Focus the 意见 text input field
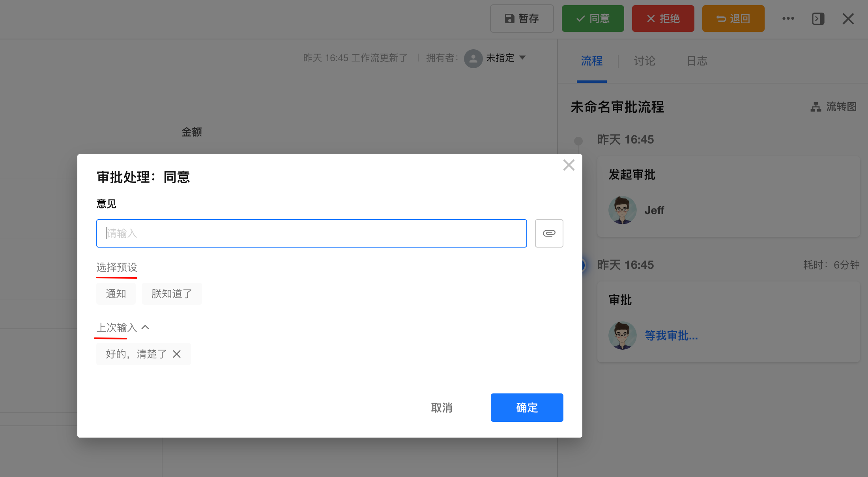The image size is (868, 477). pos(311,233)
